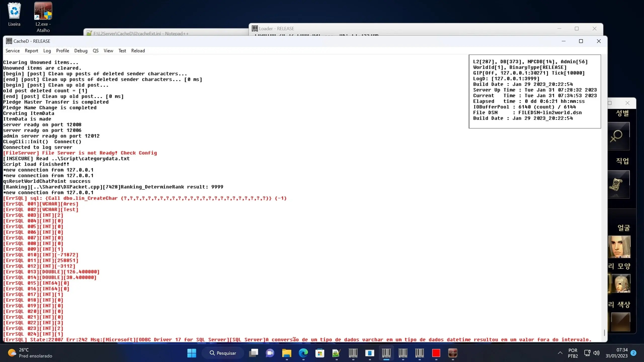
Task: Select the Profile menu option
Action: click(62, 50)
